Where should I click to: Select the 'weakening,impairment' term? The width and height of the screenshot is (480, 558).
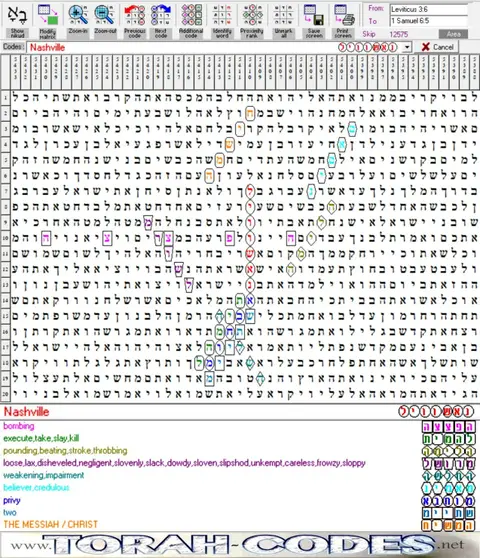pyautogui.click(x=44, y=475)
